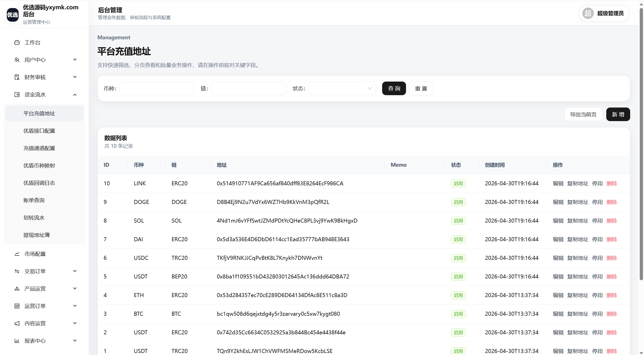
Task: Copy address of the DOGE row
Action: tap(578, 202)
